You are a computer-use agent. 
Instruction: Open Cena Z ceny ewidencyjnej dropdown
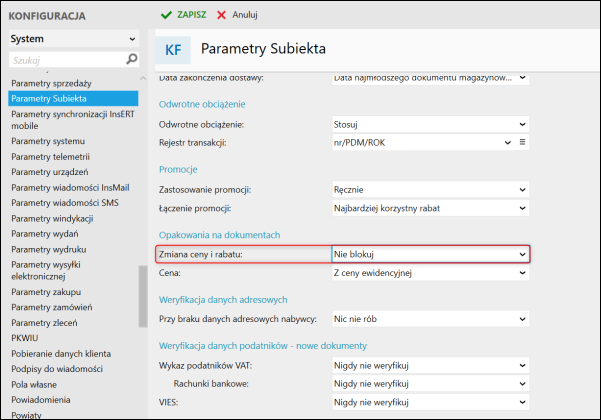pyautogui.click(x=430, y=273)
